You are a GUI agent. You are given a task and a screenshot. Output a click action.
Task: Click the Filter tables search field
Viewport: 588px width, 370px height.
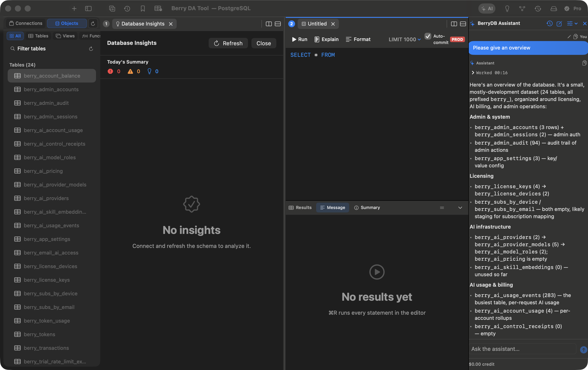49,48
